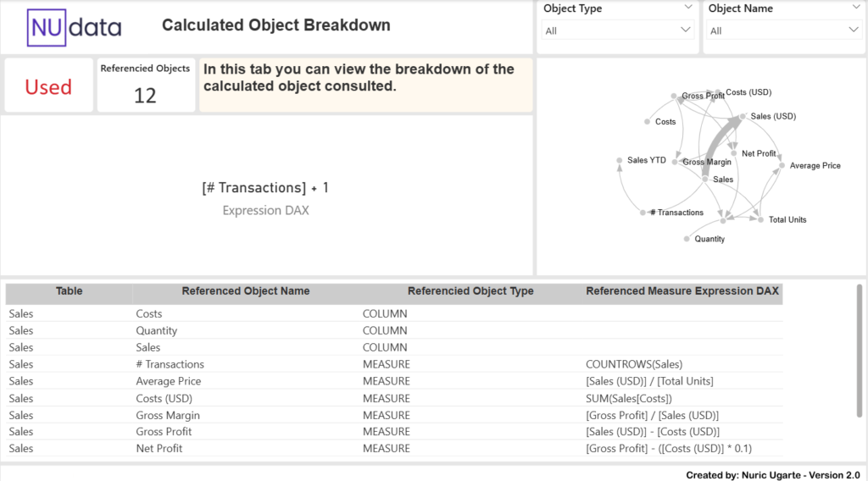Sort by Referencied Object Type column header

470,291
